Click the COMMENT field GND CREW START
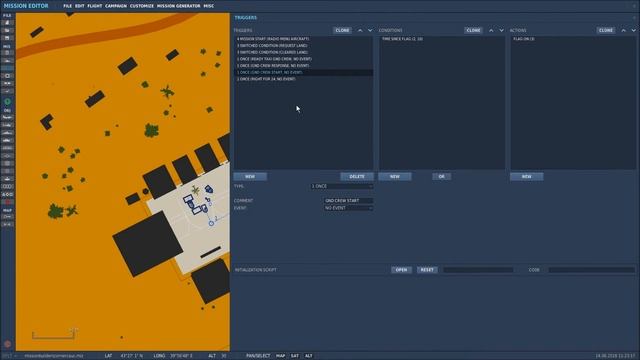 click(x=348, y=200)
